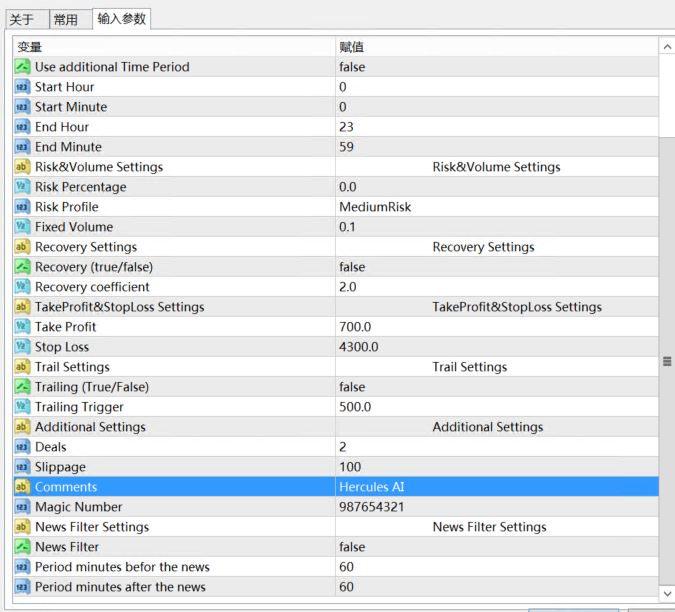
Task: Click the integer icon next to Start Hour
Action: 22,87
